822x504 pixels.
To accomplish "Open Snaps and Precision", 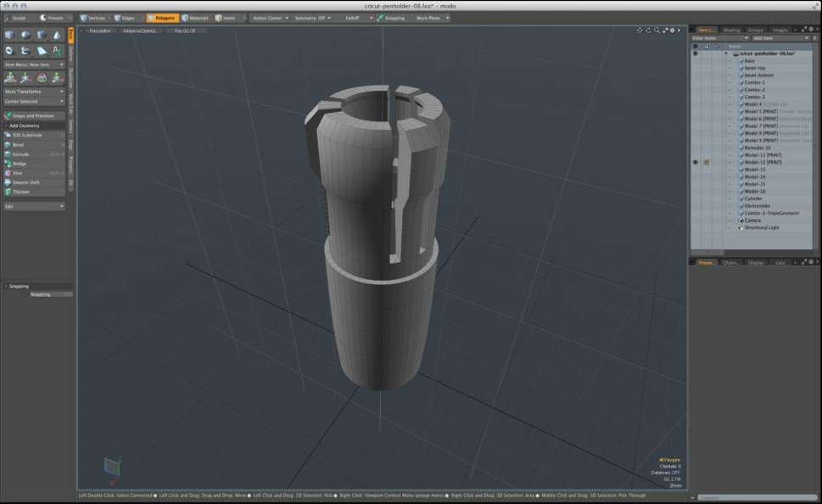I will [34, 116].
